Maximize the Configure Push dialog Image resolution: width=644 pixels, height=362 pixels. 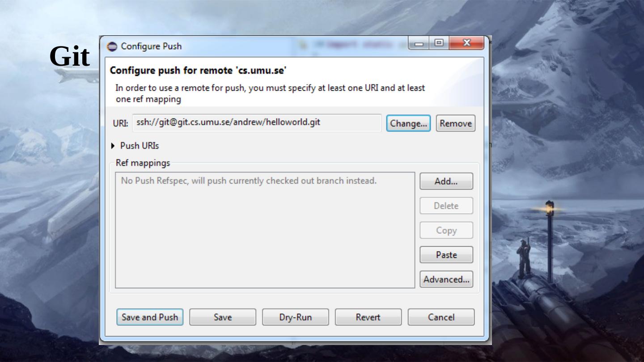click(x=439, y=43)
